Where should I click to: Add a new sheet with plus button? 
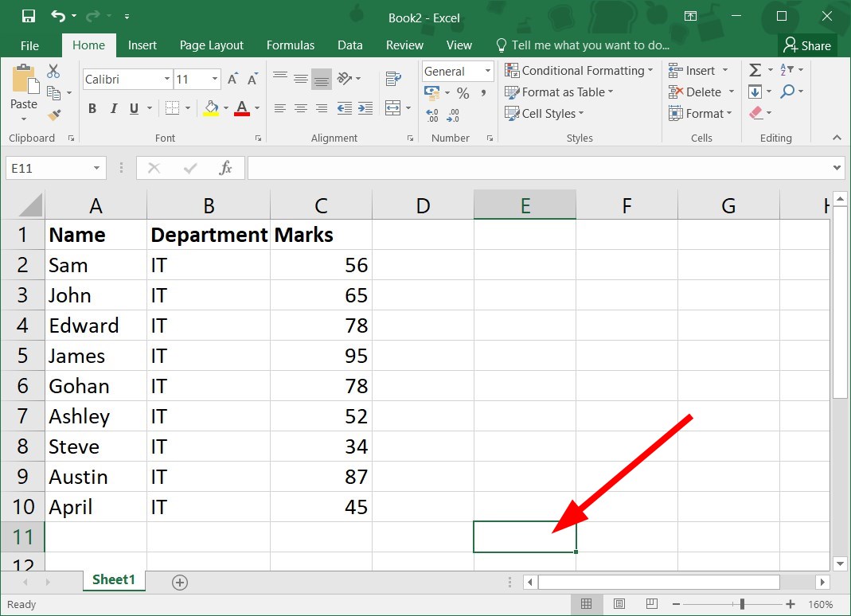(180, 583)
